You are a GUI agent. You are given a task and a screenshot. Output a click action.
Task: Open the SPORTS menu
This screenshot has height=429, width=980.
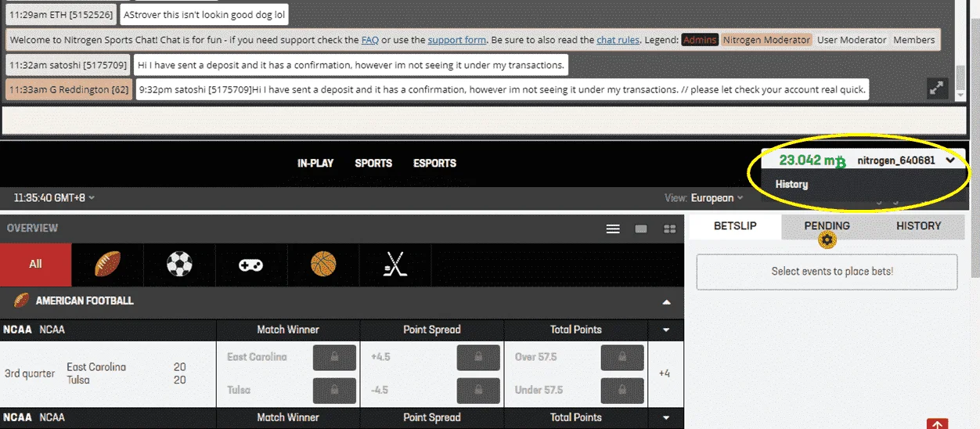pos(373,164)
